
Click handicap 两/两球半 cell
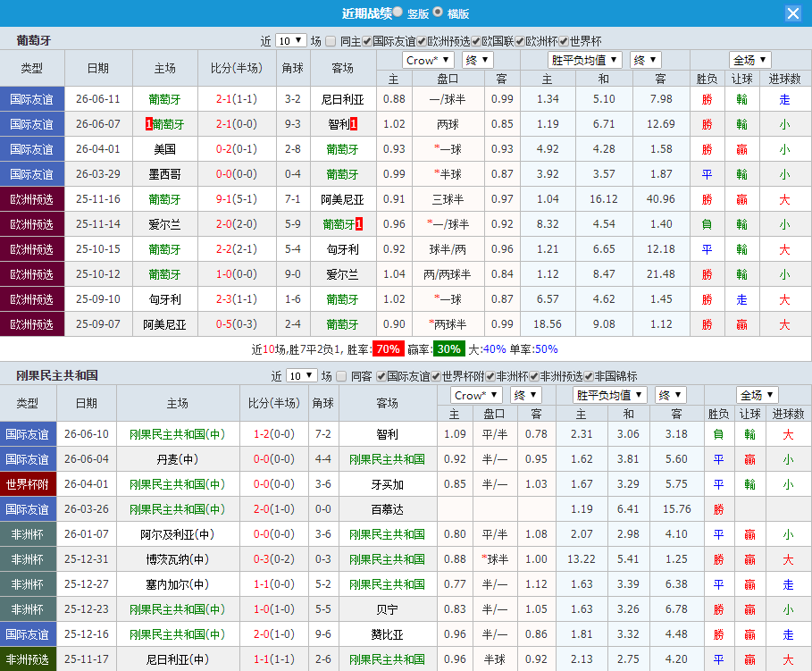click(x=448, y=274)
